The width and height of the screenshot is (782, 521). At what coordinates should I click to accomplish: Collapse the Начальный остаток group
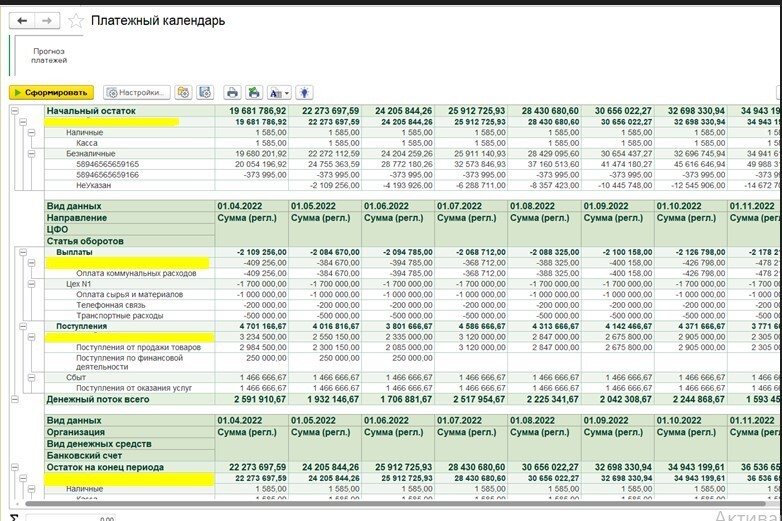coord(17,111)
